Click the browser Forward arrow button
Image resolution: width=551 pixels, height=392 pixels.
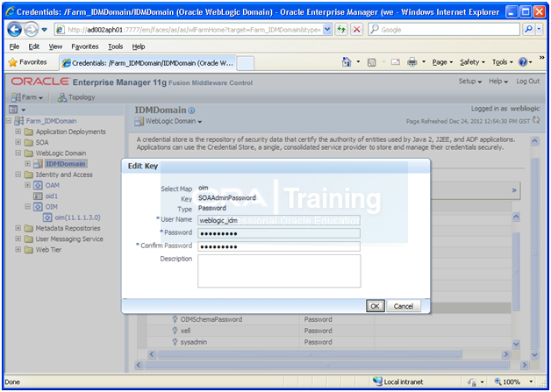(x=32, y=30)
